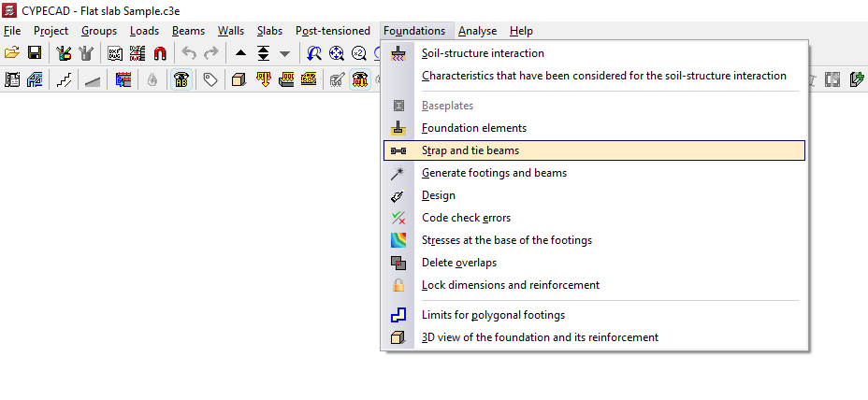Click the green plus add element icon
The image size is (868, 400).
click(857, 79)
